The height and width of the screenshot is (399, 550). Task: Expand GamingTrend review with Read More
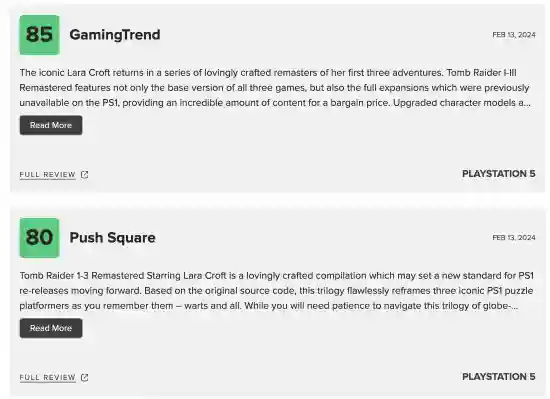51,125
